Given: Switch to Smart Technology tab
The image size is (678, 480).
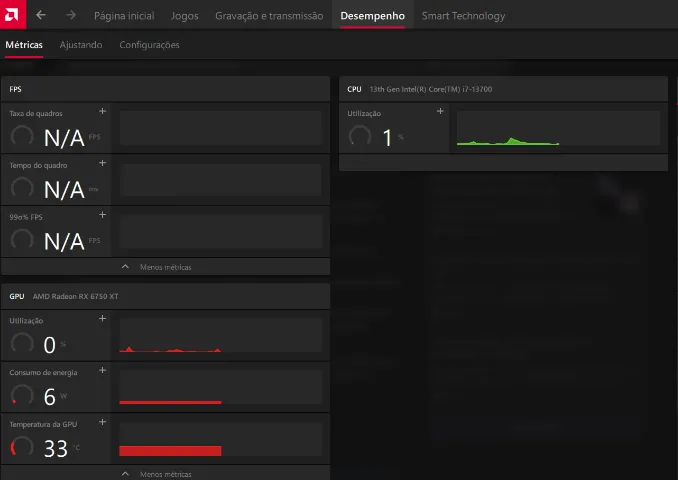Looking at the screenshot, I should (x=463, y=16).
